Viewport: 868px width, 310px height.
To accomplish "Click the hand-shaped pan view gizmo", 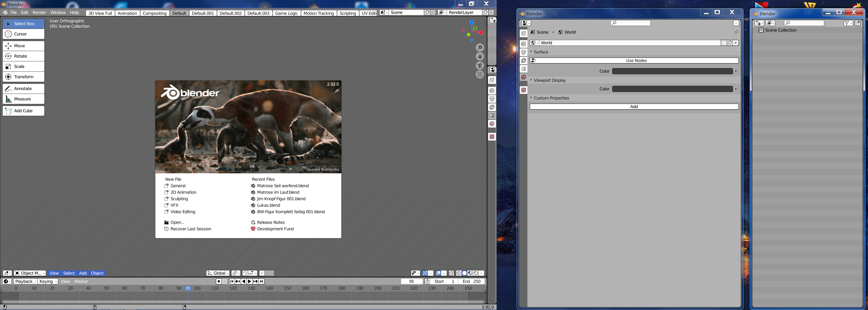I will (x=480, y=57).
